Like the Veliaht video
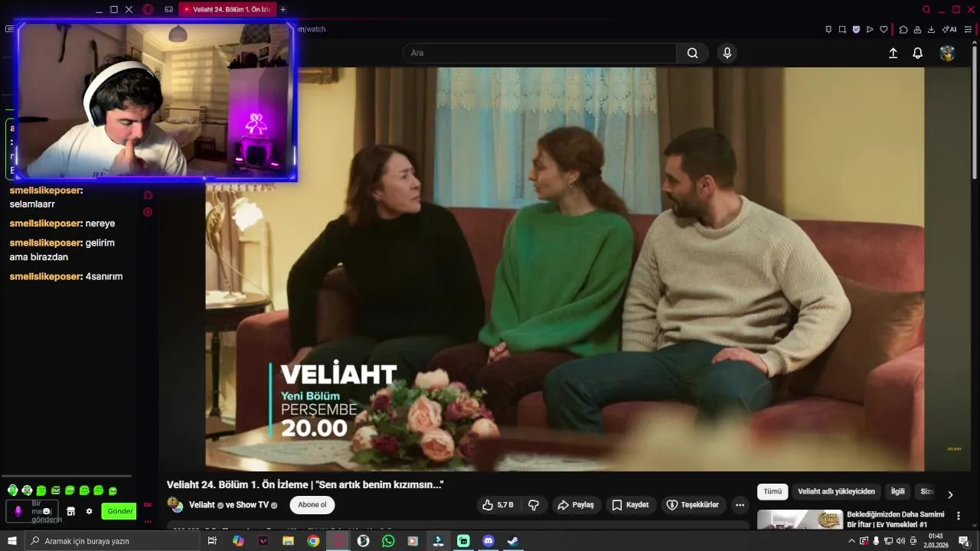The width and height of the screenshot is (980, 551). click(497, 504)
